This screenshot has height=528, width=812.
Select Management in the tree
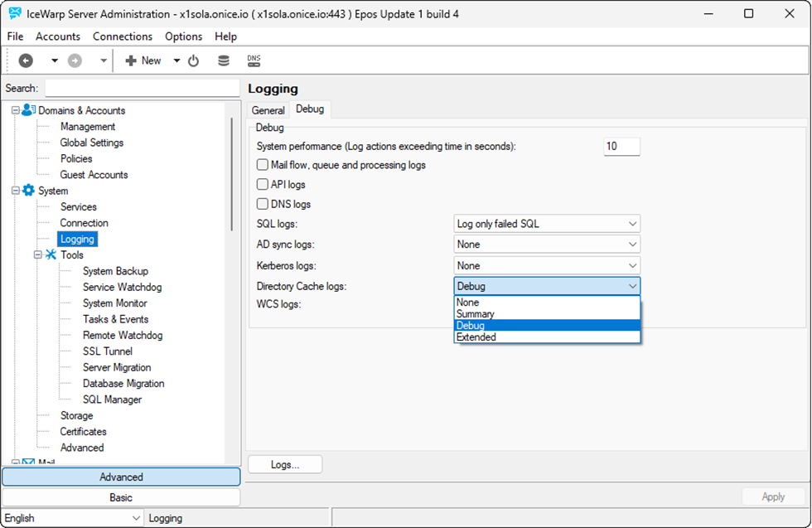coord(88,127)
